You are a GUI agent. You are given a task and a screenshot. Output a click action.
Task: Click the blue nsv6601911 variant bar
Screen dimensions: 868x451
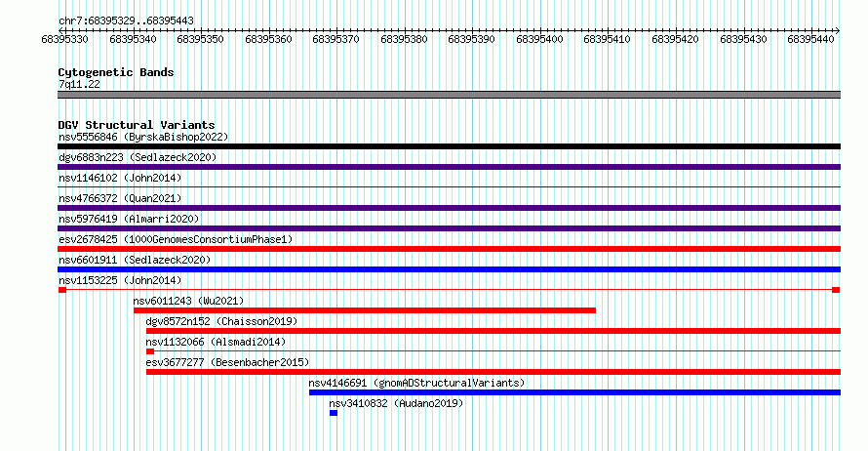[x=449, y=269]
